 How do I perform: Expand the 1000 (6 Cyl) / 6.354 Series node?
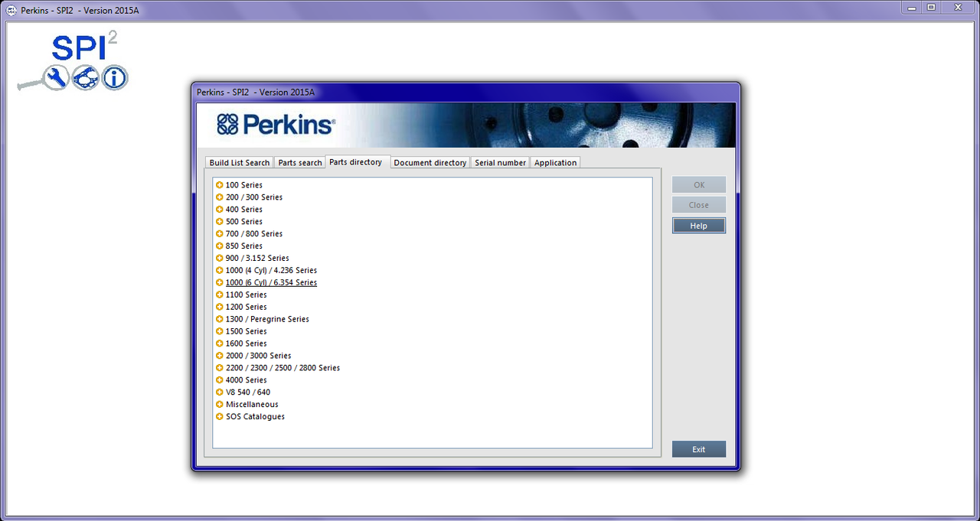tap(220, 283)
